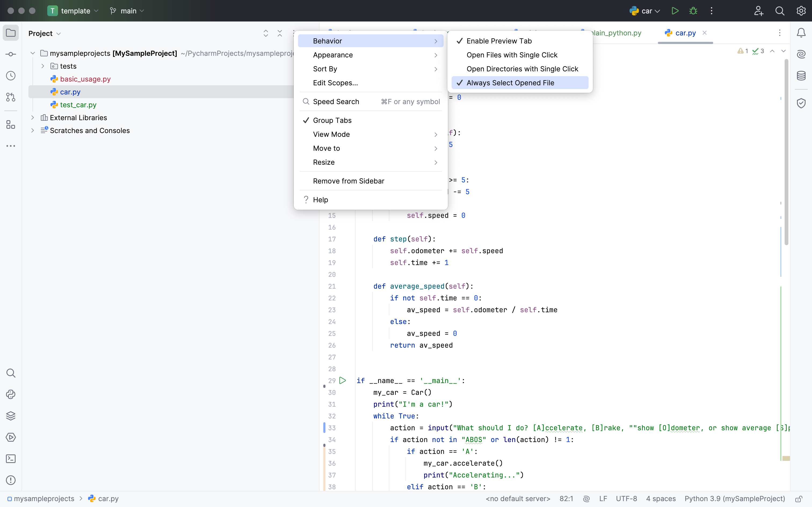Screen dimensions: 812x507
Task: Click Remove from Sidebar
Action: click(349, 181)
